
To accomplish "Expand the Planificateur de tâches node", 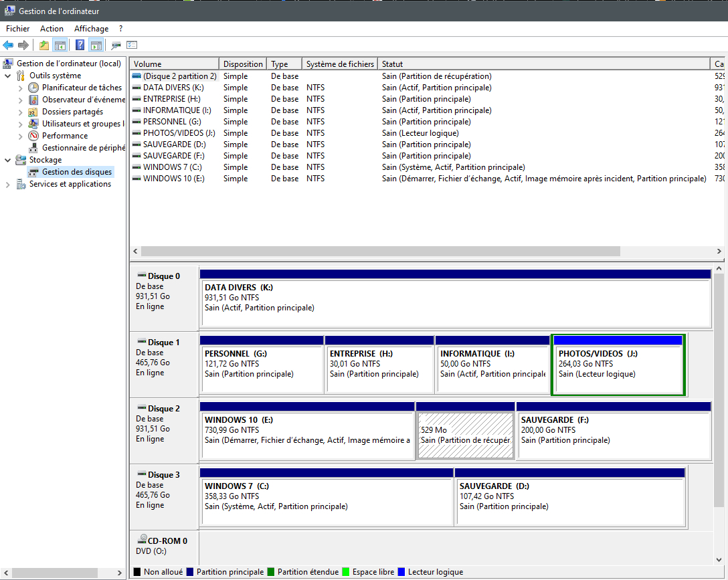I will 20,88.
